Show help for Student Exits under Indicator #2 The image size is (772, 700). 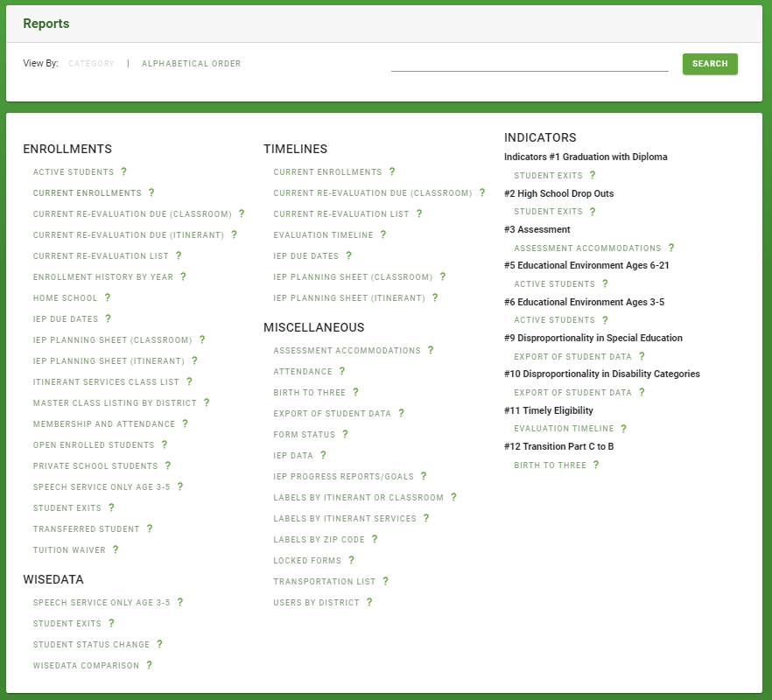(x=593, y=211)
